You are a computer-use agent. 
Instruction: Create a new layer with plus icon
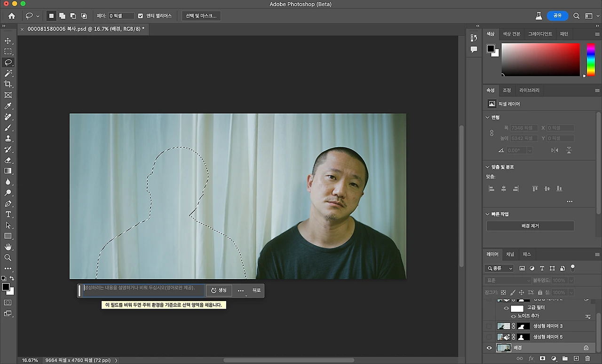576,358
